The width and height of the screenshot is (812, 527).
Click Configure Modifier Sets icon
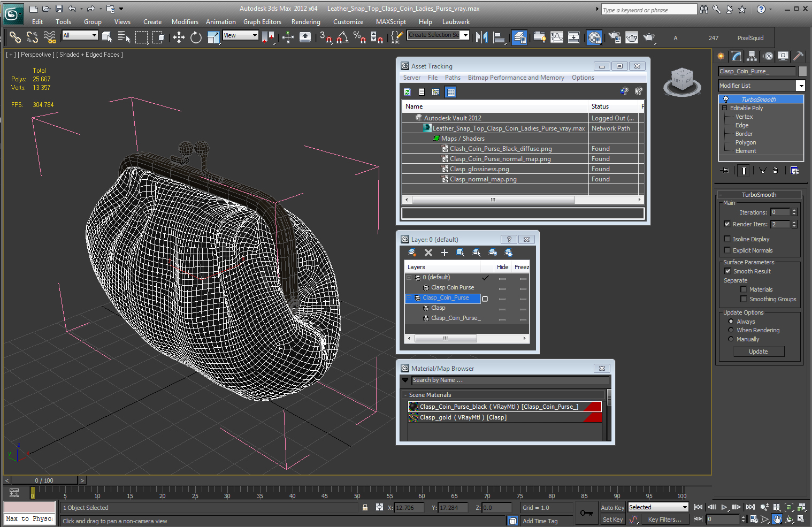[x=794, y=170]
